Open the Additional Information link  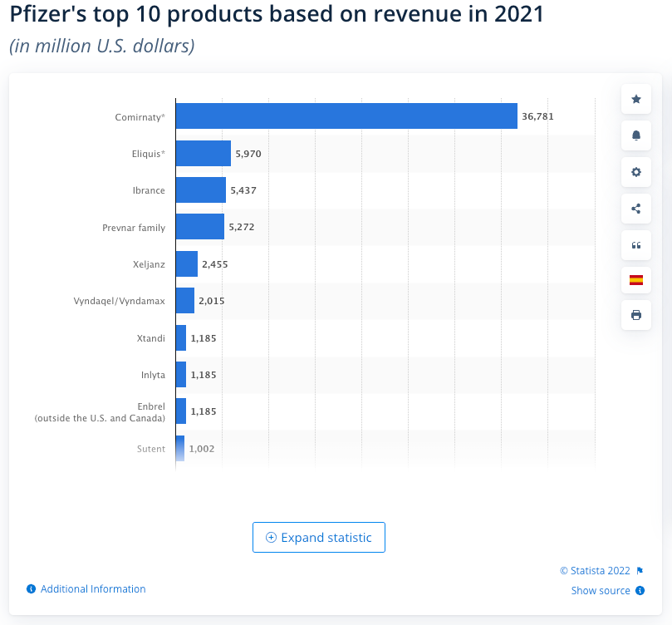(93, 588)
